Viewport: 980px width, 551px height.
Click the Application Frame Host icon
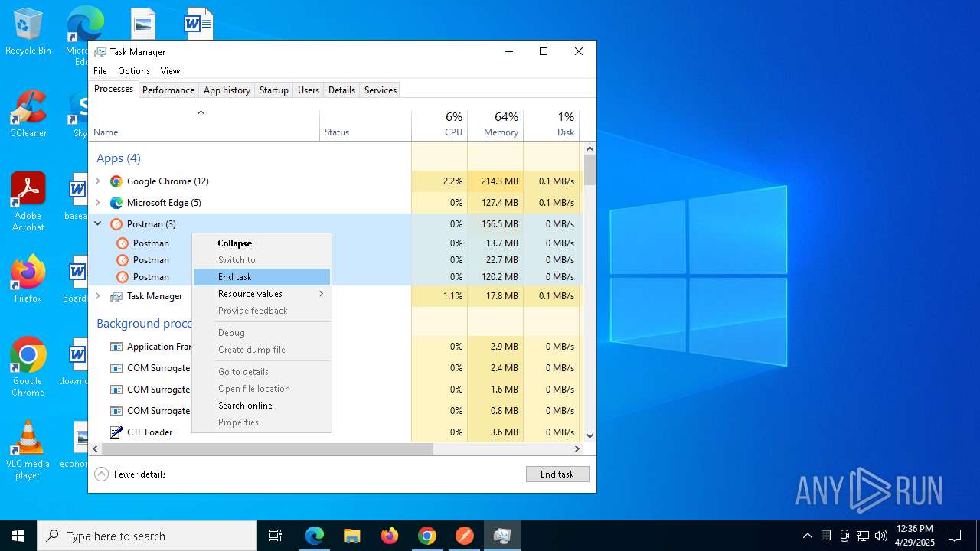116,347
